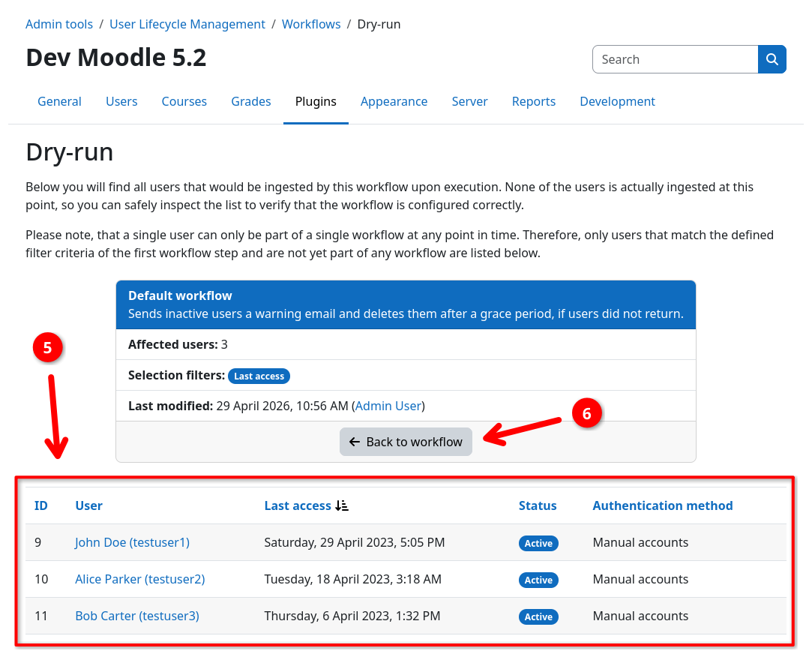Screen dimensions: 812x654
Task: Open the Reports tab
Action: point(534,101)
